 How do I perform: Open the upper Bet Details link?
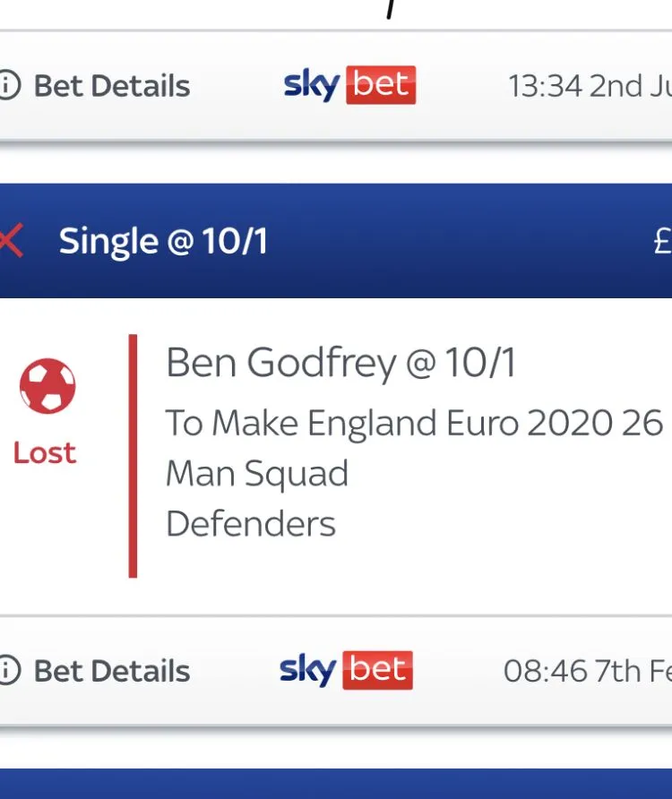coord(112,86)
